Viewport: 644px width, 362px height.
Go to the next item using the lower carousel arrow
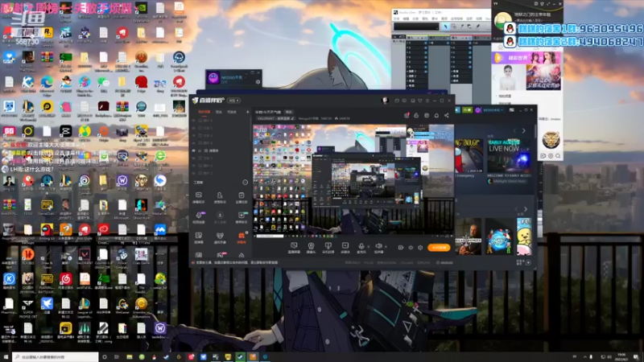(x=526, y=209)
